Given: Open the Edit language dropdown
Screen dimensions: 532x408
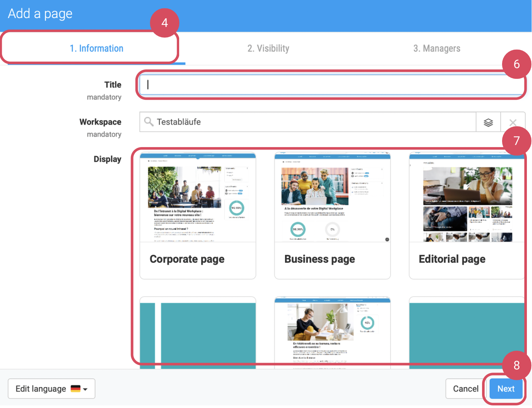Looking at the screenshot, I should pyautogui.click(x=51, y=389).
